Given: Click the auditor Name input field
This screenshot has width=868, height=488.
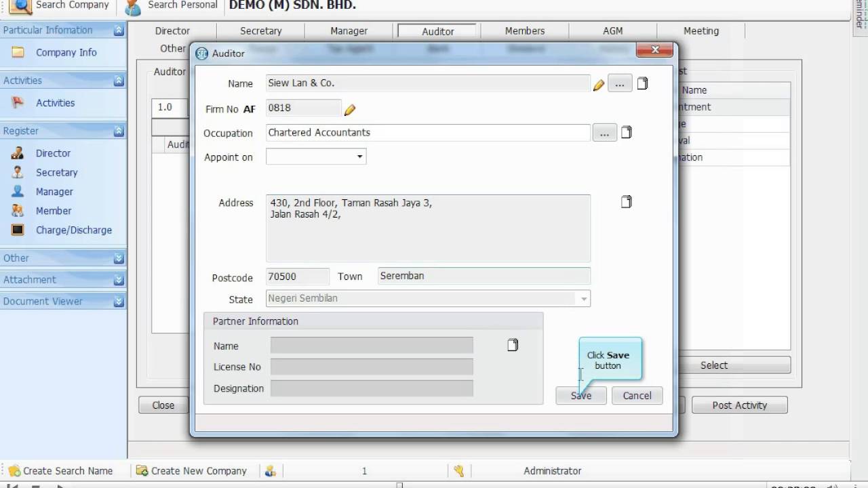Looking at the screenshot, I should 428,83.
